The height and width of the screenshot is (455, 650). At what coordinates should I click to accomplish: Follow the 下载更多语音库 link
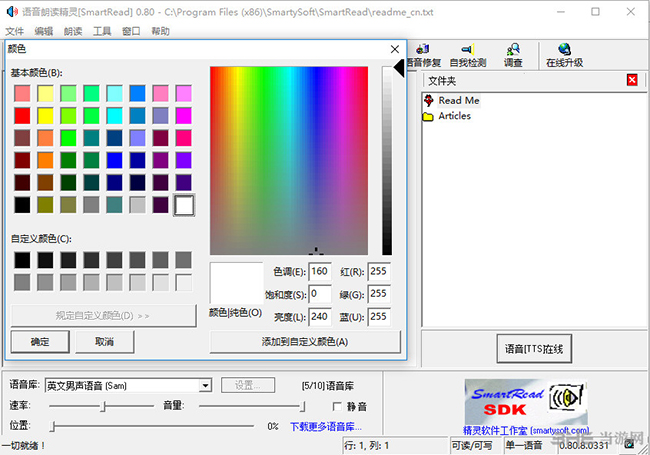click(x=326, y=426)
